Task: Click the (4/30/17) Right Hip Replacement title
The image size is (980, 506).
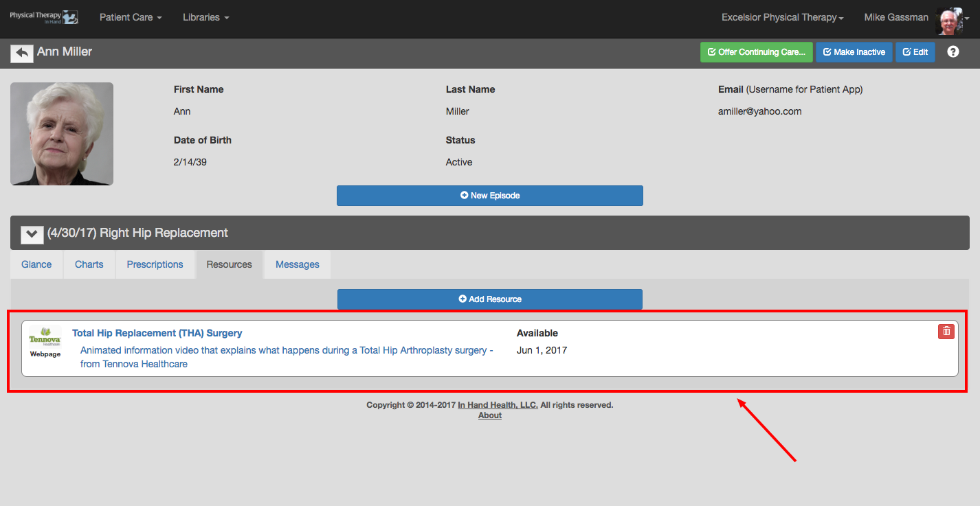Action: (137, 233)
